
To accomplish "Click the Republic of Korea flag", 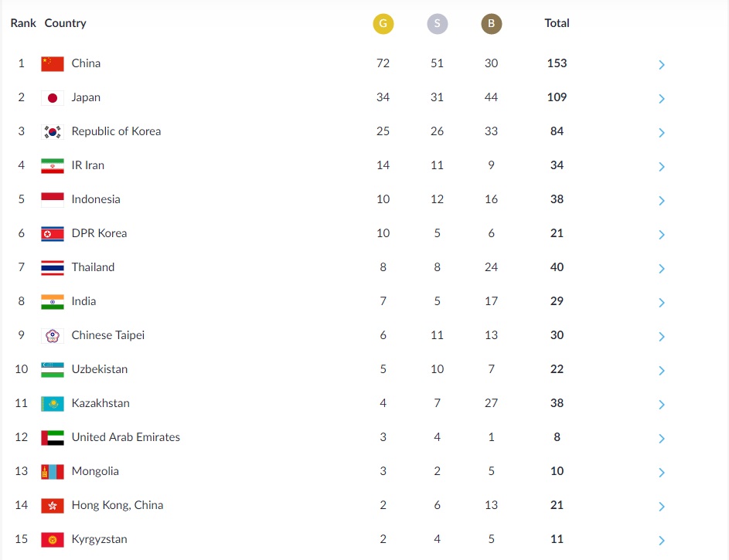I will click(53, 132).
